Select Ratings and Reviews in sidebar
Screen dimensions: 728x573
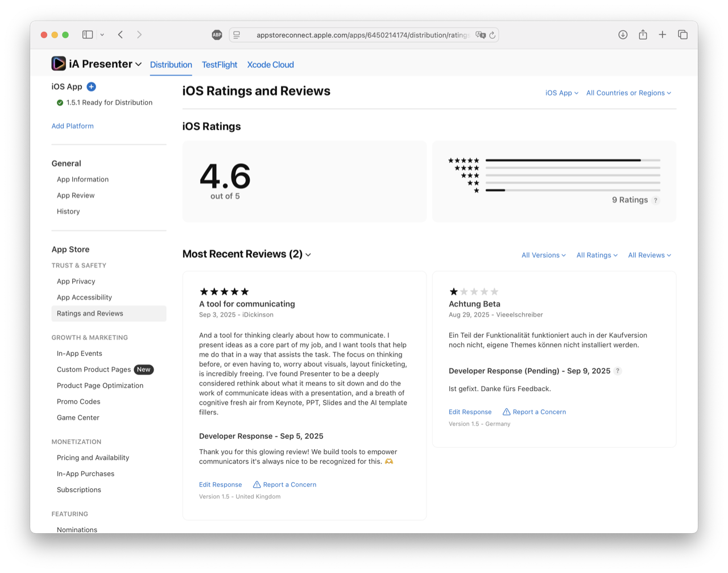109,313
